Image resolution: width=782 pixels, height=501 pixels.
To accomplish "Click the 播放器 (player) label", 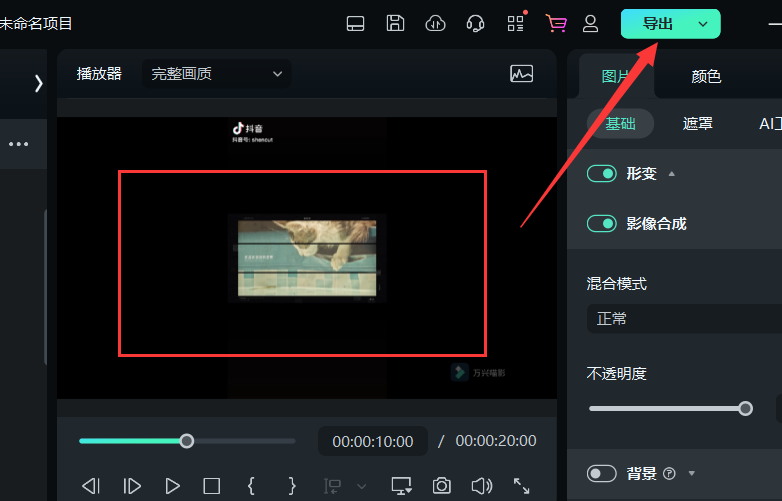I will pos(99,74).
